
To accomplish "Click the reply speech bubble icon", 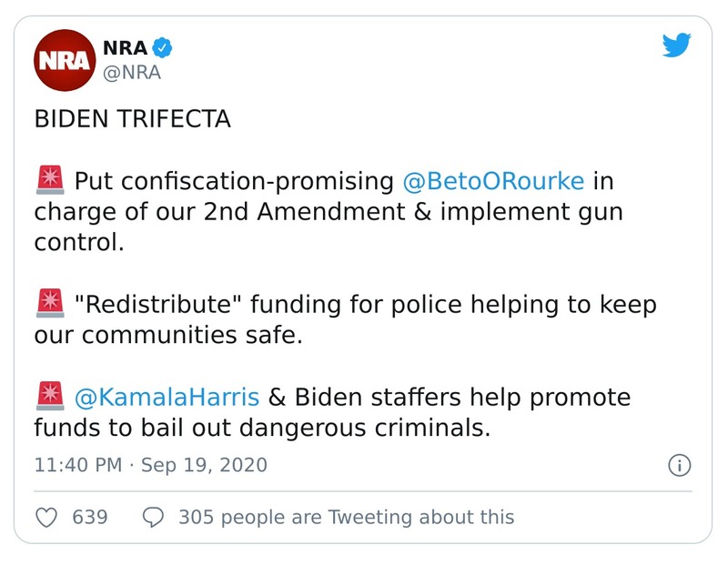I will [154, 517].
